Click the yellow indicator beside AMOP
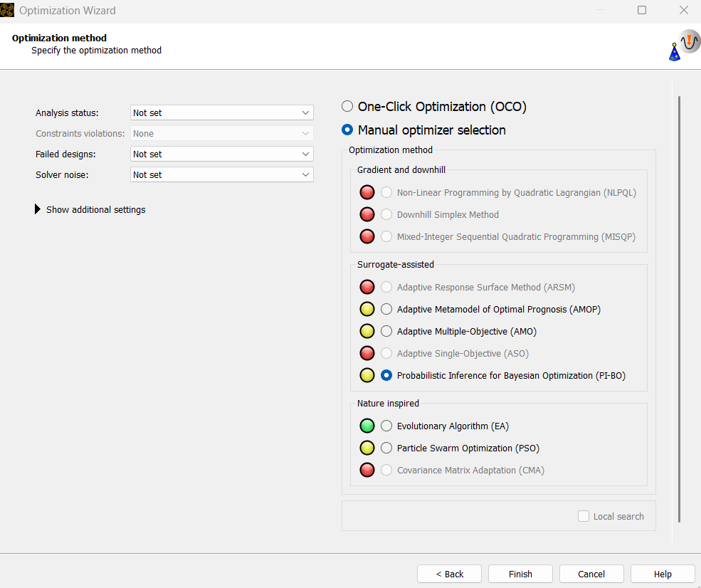701x588 pixels. point(367,309)
